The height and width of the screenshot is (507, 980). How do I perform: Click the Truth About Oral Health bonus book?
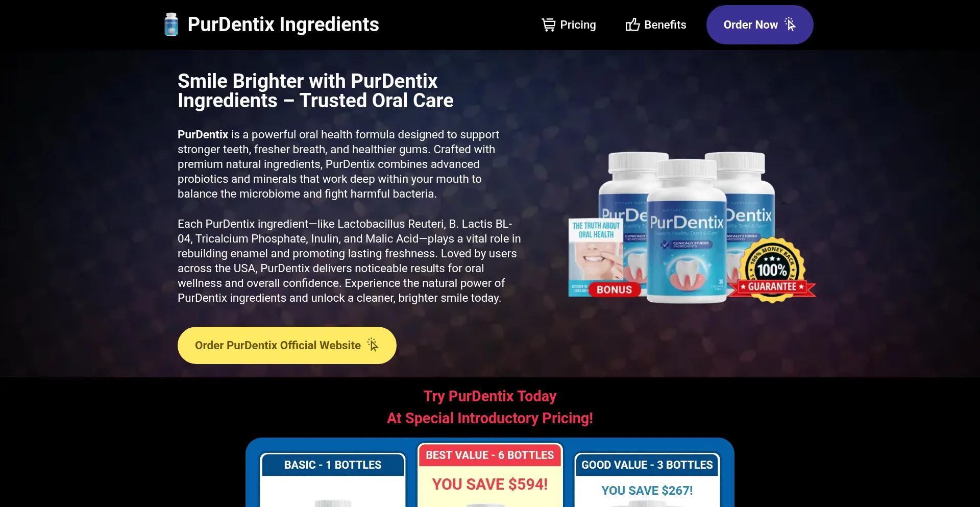click(596, 257)
